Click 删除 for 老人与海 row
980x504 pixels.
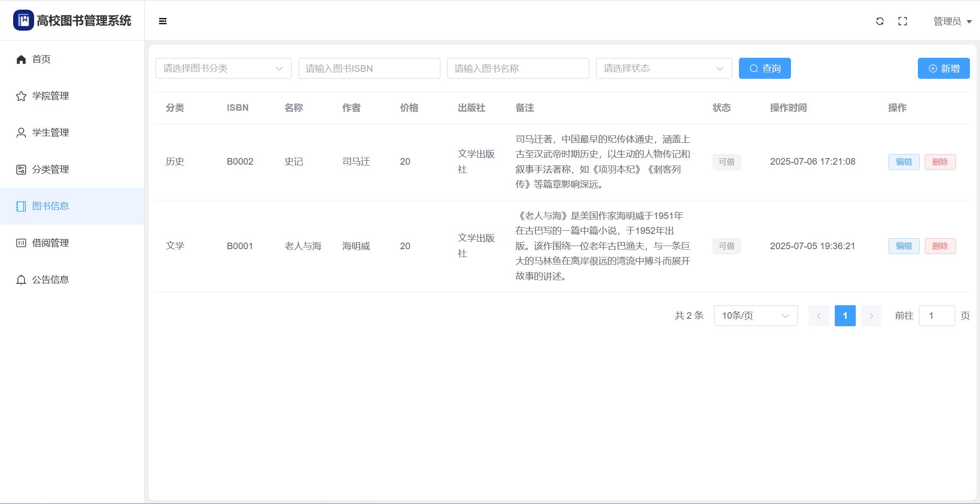pyautogui.click(x=940, y=246)
